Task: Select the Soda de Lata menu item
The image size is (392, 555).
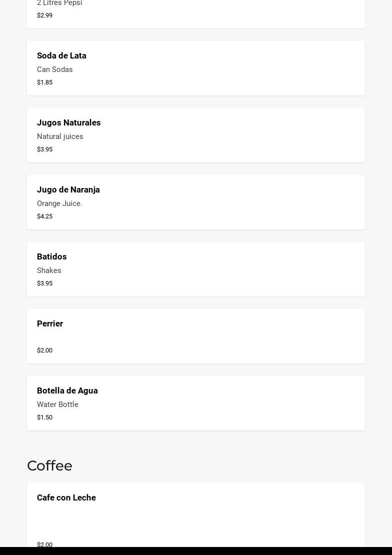Action: 196,68
